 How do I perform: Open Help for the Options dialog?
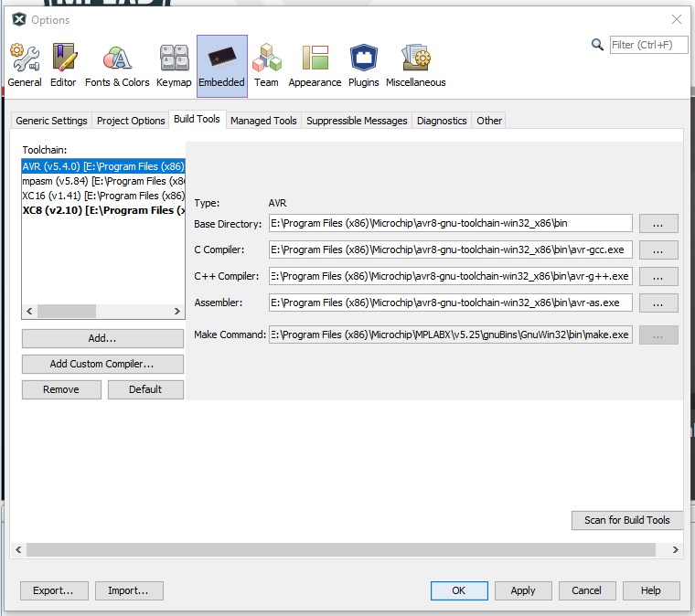pos(651,590)
